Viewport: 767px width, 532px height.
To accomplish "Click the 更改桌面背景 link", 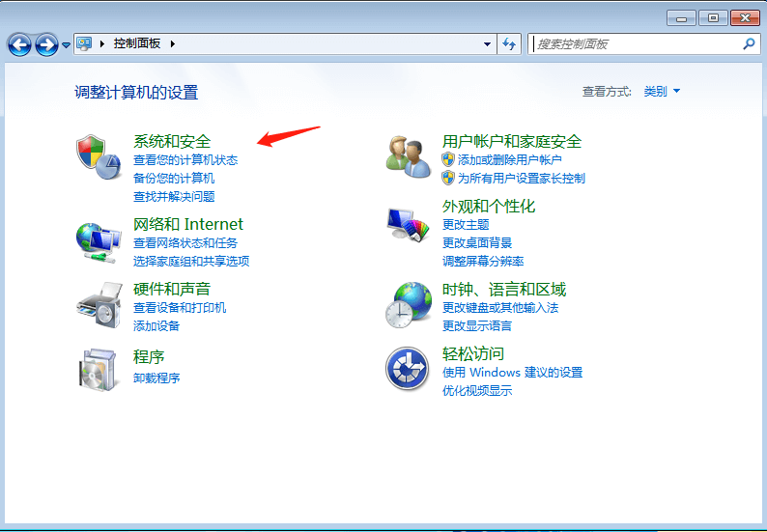I will [x=477, y=242].
